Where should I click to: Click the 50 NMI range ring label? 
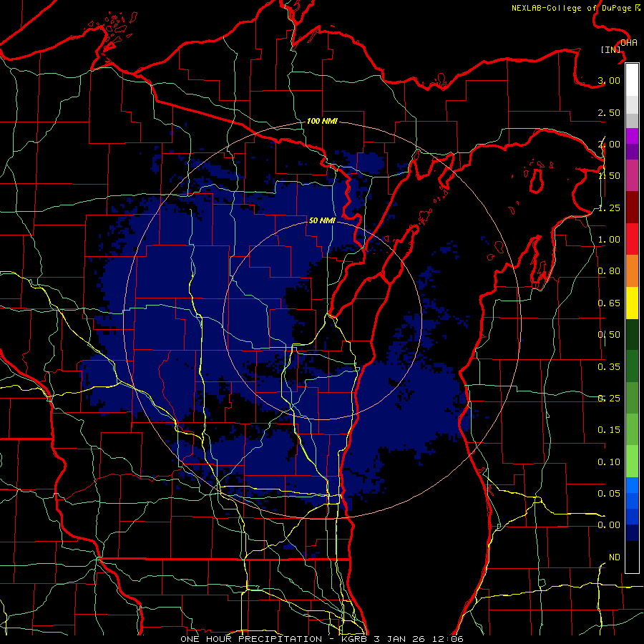pyautogui.click(x=322, y=220)
